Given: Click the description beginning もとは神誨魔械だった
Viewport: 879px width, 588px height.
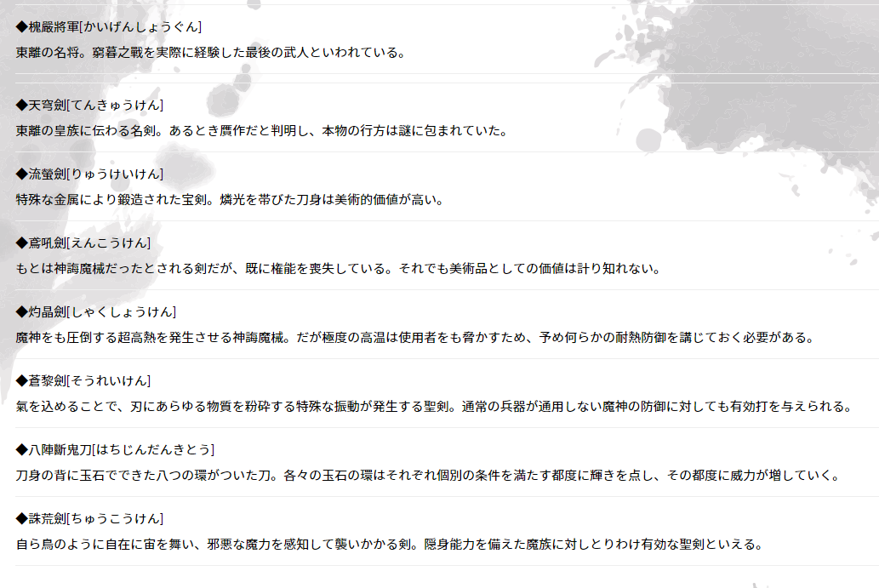Looking at the screenshot, I should 338,269.
